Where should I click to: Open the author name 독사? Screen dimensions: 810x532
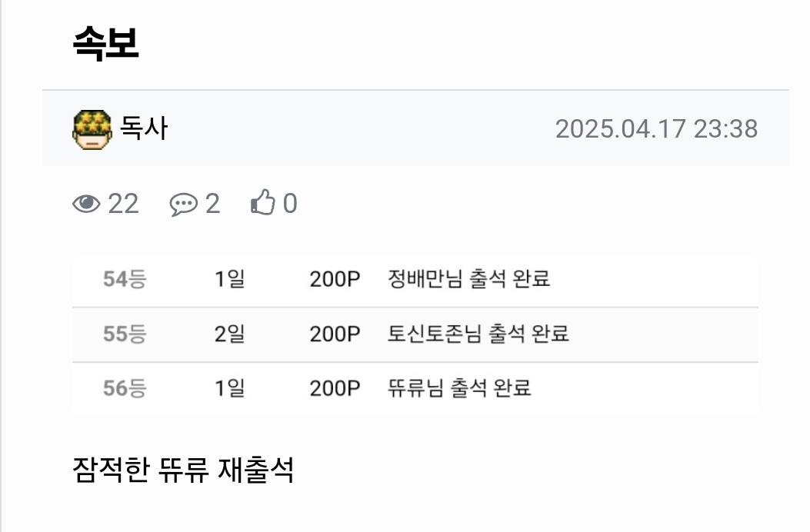pos(144,128)
